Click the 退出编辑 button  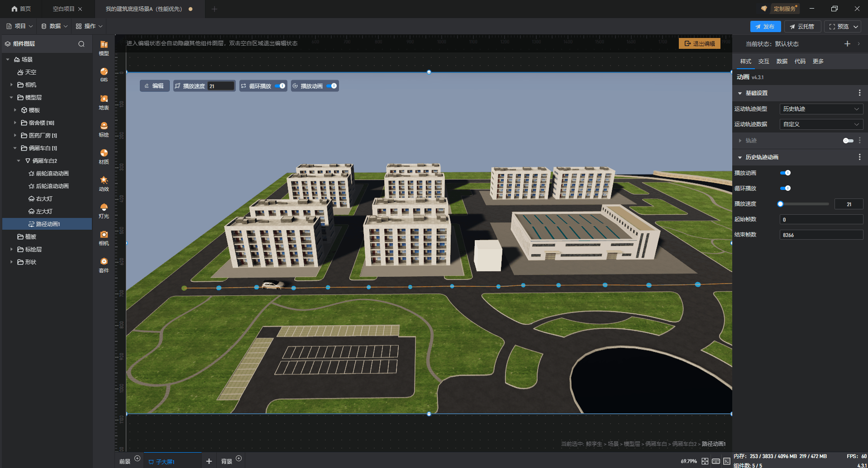click(699, 43)
